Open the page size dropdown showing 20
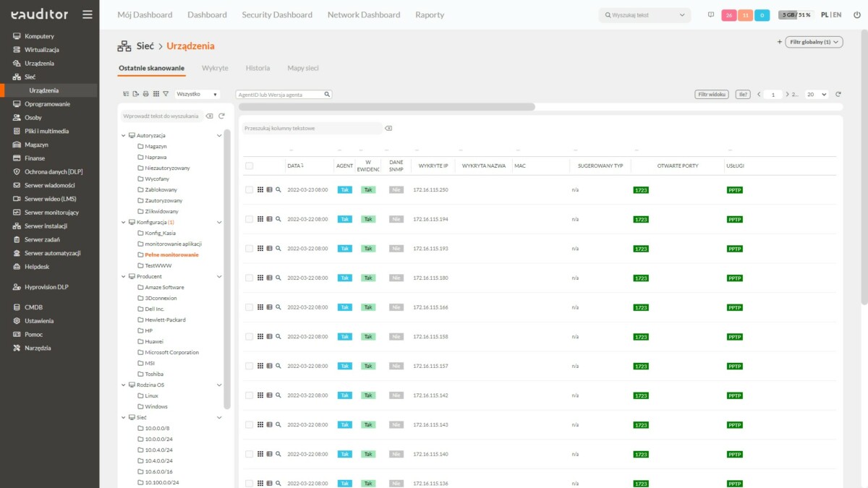Screen dimensions: 868x488 816,93
